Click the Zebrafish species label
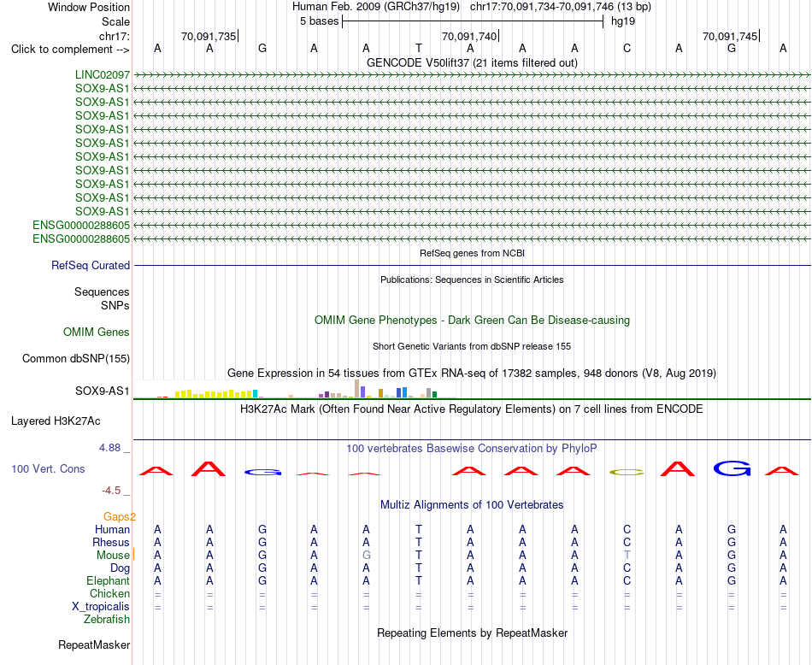 (x=107, y=619)
